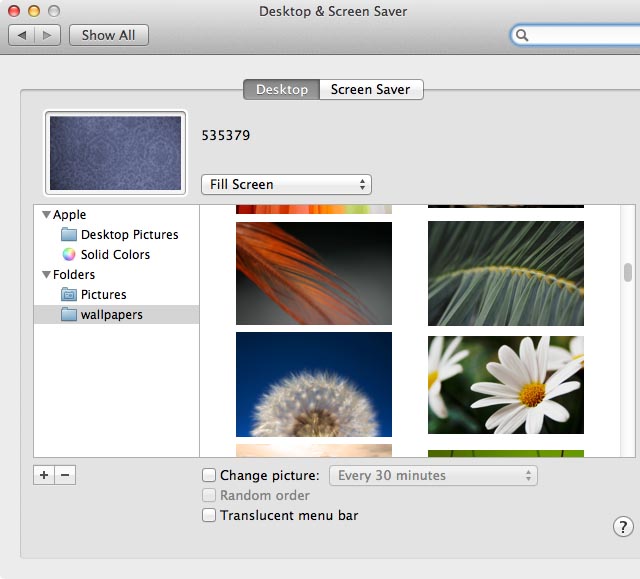Click the Pictures folder icon

[69, 295]
